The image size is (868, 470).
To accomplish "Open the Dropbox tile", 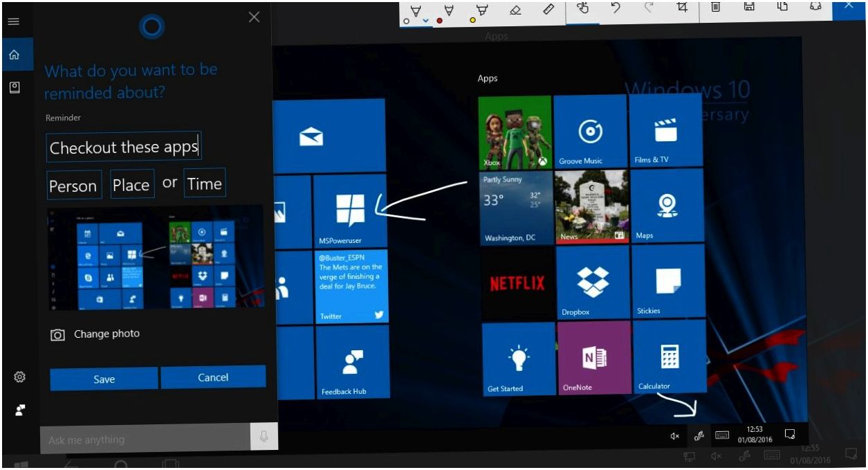I will click(x=593, y=282).
